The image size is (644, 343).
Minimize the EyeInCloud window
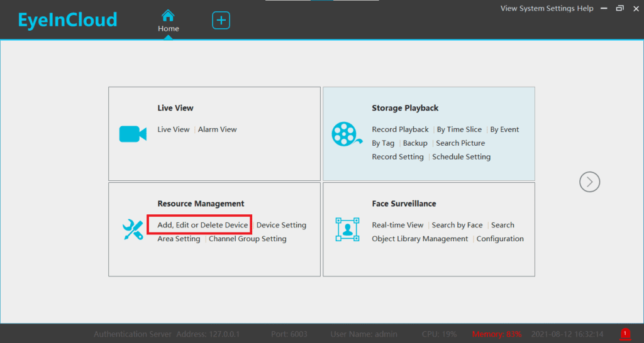(x=604, y=8)
